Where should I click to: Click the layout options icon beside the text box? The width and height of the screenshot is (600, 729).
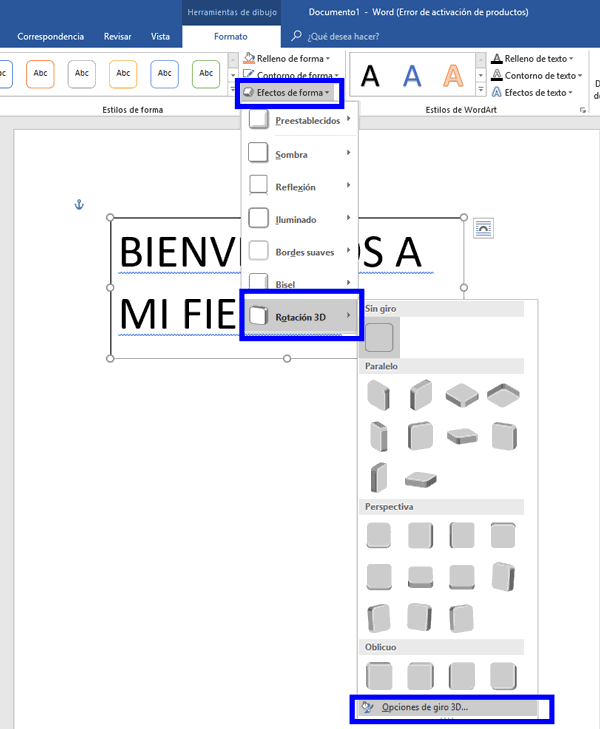tap(483, 228)
